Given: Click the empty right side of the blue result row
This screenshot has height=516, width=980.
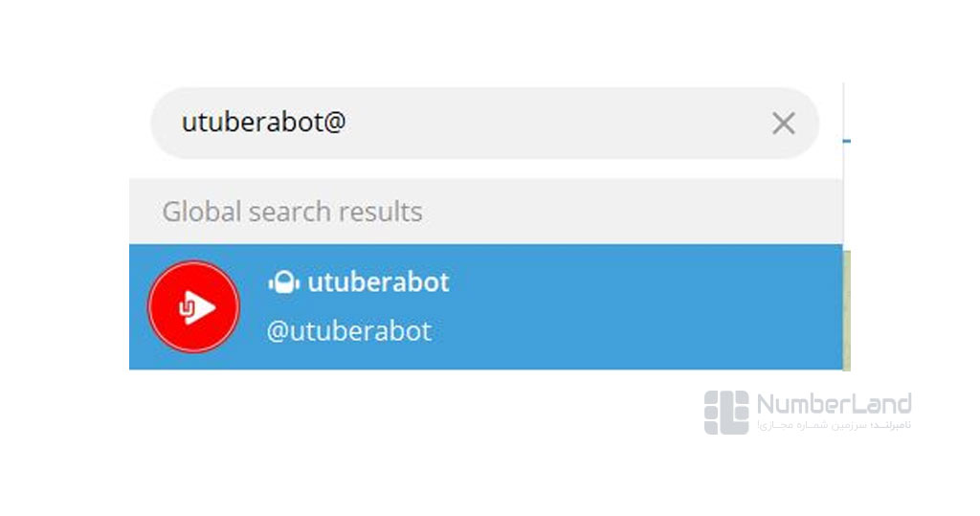Looking at the screenshot, I should click(x=670, y=307).
